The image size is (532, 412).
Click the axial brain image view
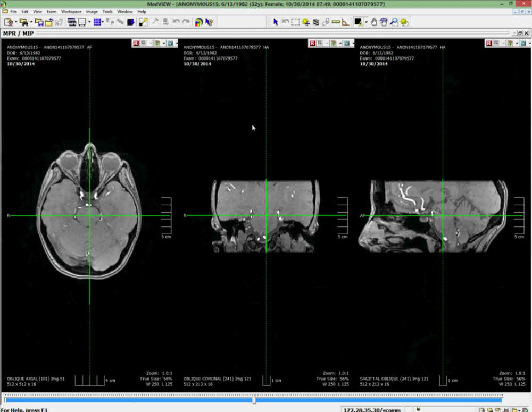tap(89, 215)
